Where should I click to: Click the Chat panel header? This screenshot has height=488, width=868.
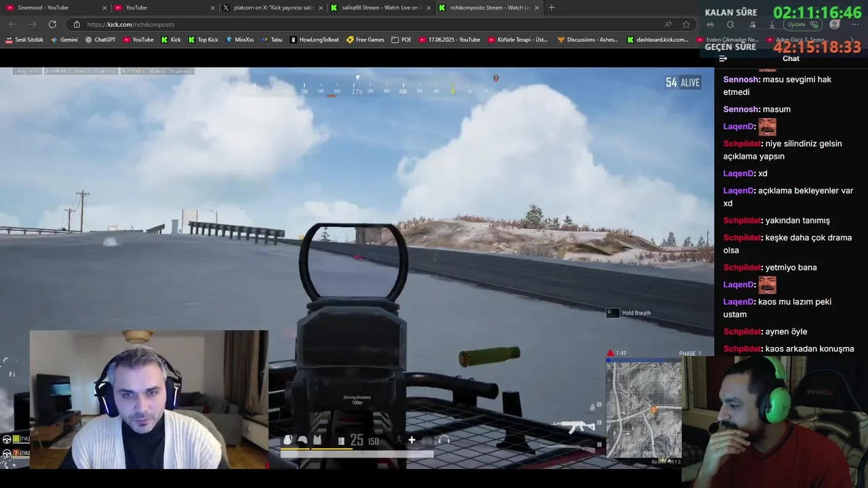(x=791, y=58)
